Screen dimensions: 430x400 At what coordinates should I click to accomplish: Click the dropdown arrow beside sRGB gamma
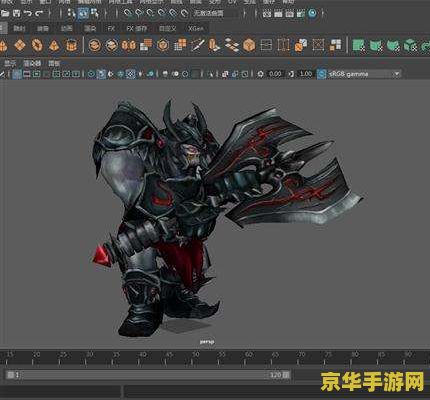pyautogui.click(x=397, y=74)
